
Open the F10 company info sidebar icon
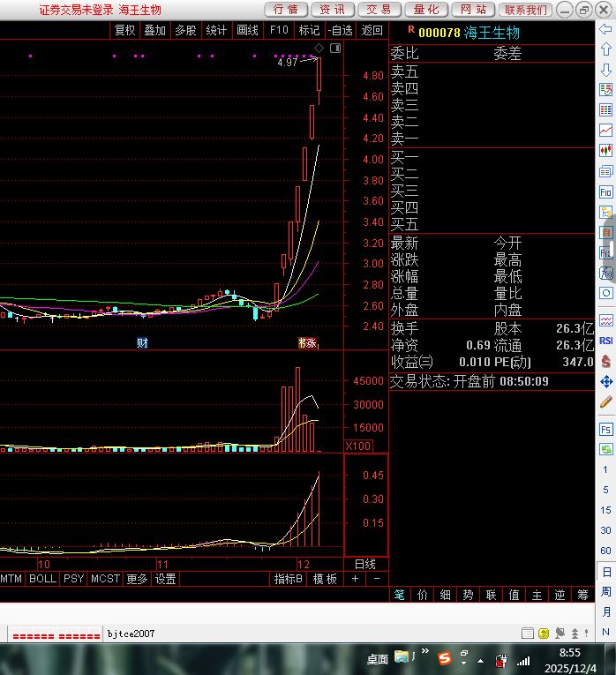click(x=605, y=192)
